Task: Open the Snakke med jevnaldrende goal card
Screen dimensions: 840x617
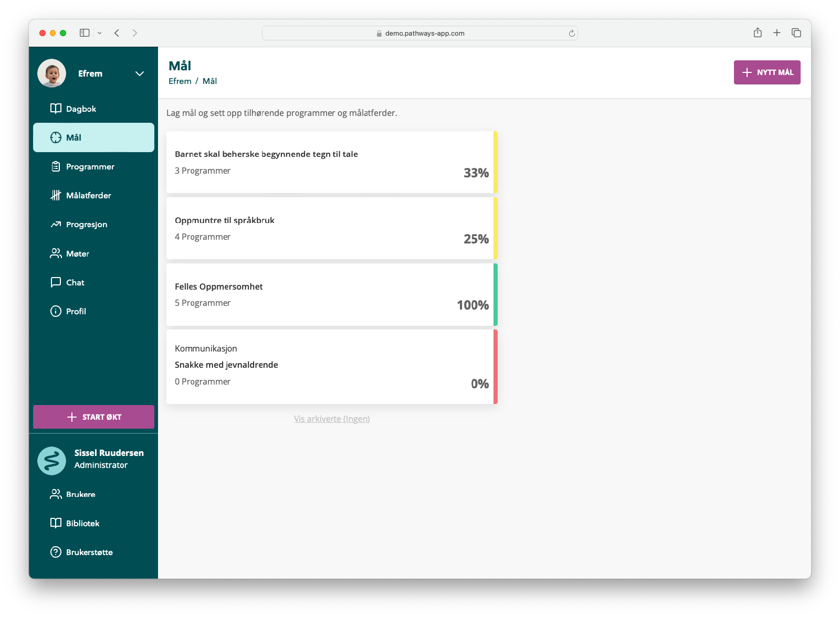Action: coord(332,367)
